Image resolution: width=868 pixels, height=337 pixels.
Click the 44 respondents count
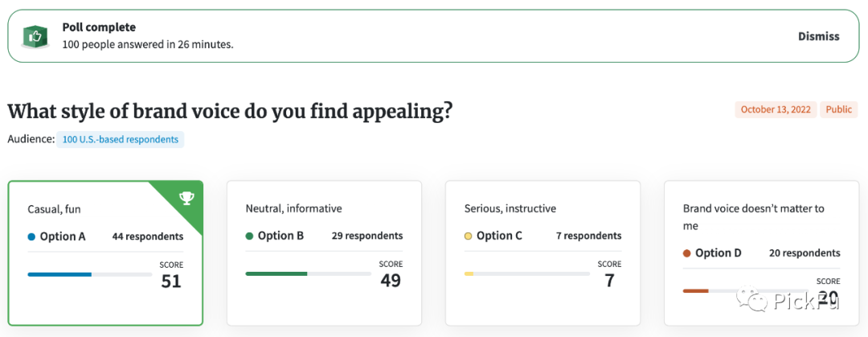pyautogui.click(x=148, y=236)
